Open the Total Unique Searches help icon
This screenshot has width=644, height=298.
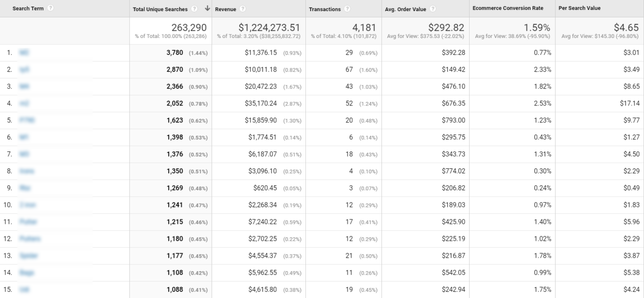pyautogui.click(x=194, y=9)
